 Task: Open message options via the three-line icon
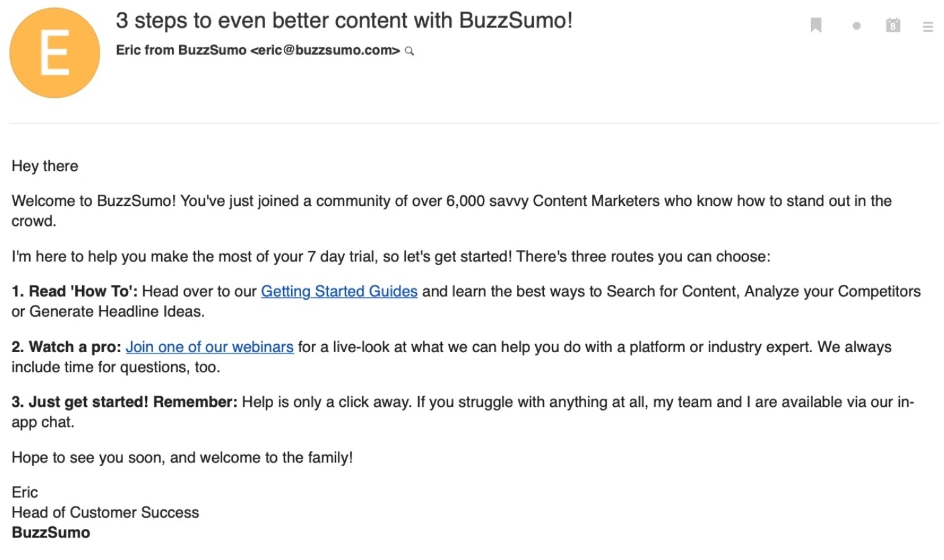click(x=927, y=26)
